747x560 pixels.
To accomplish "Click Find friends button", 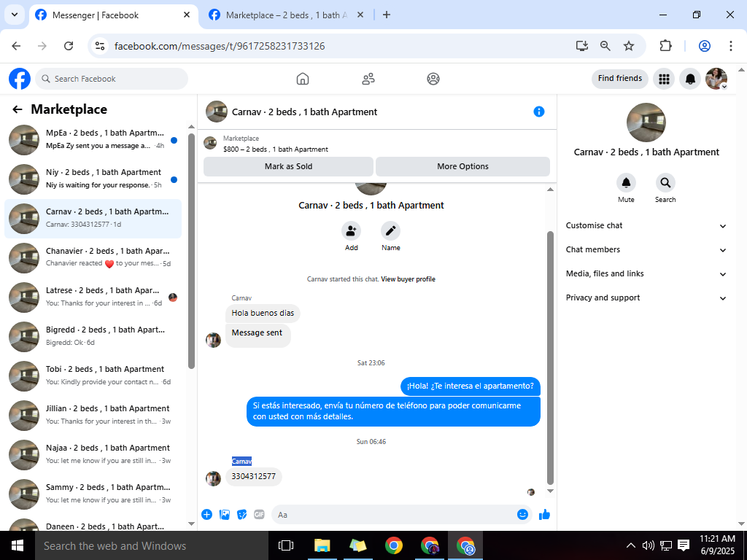I will pyautogui.click(x=620, y=79).
